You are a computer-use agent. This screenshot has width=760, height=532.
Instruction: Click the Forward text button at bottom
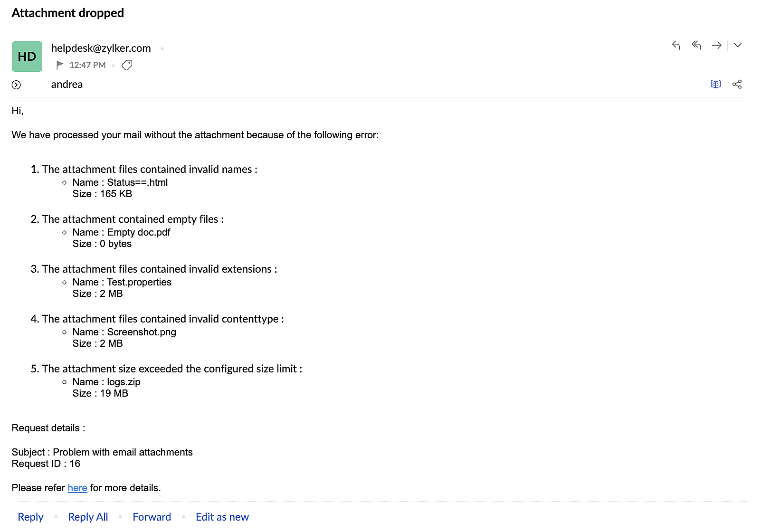152,517
